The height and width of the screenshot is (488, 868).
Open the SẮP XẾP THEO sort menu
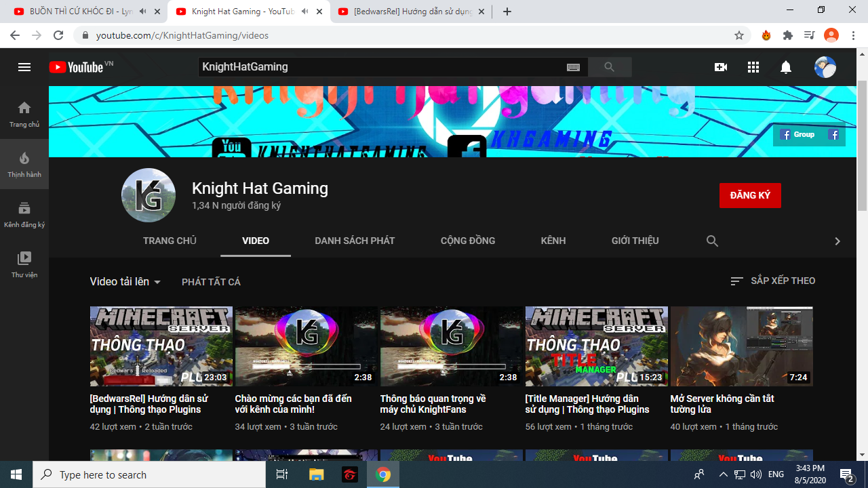773,281
